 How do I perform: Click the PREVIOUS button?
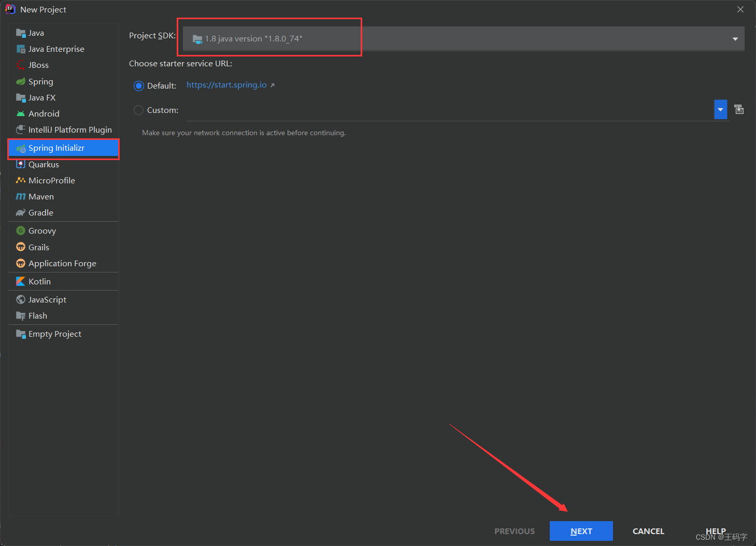pyautogui.click(x=515, y=531)
